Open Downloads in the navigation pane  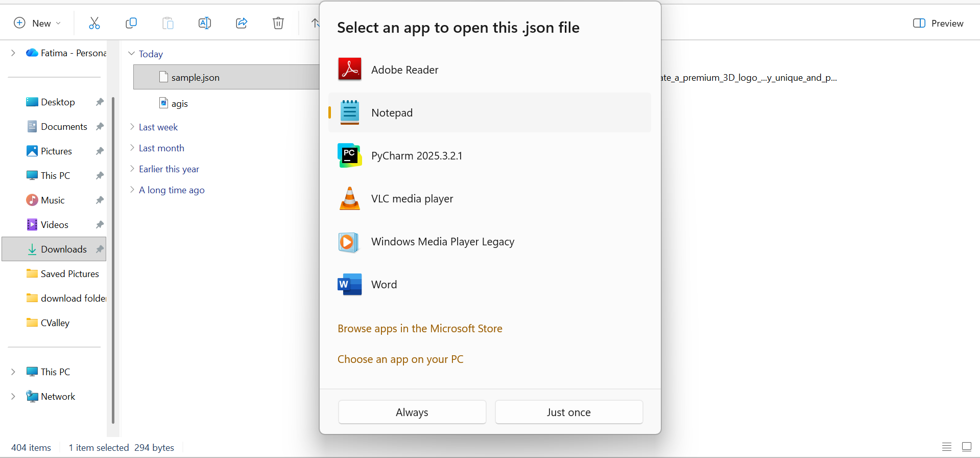(54, 249)
